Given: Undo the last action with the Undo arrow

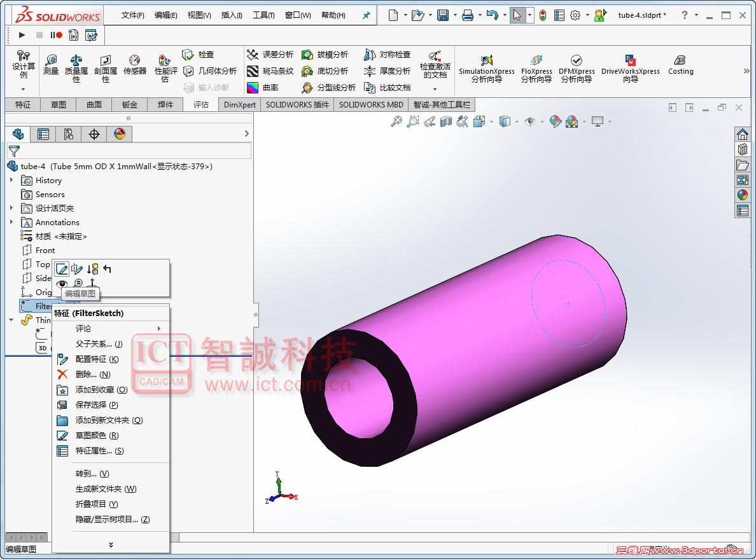Looking at the screenshot, I should [493, 15].
